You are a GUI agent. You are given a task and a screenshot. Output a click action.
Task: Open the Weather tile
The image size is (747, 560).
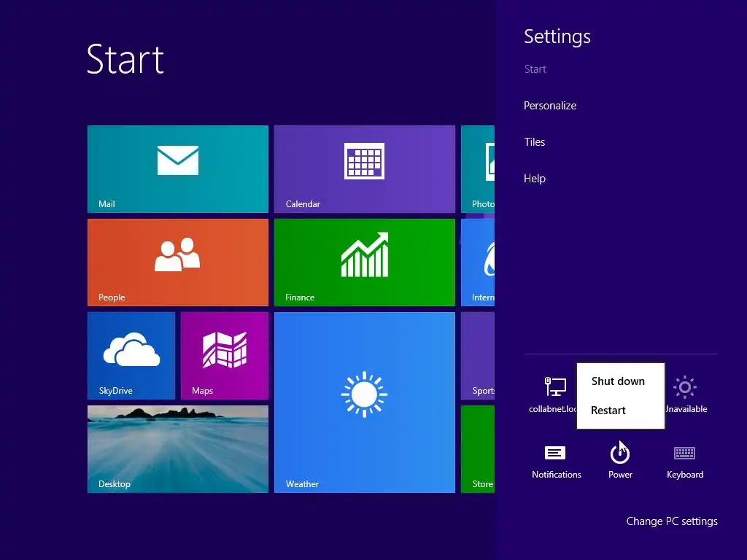pos(365,402)
